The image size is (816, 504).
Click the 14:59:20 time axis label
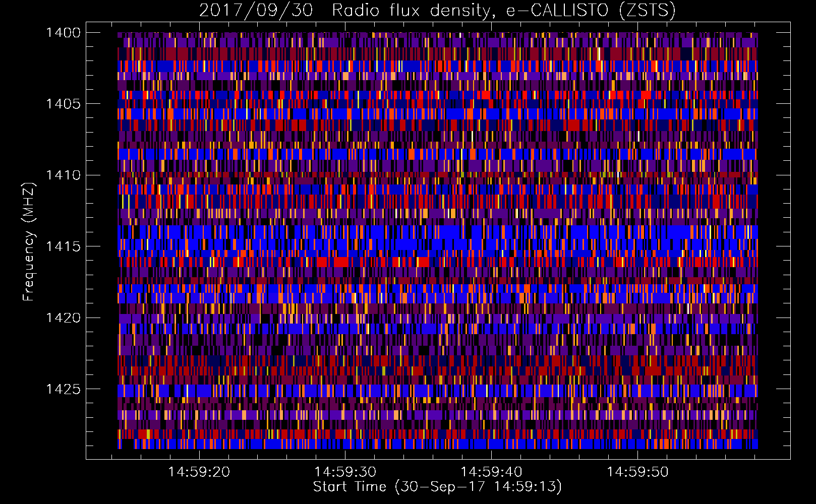pyautogui.click(x=199, y=472)
